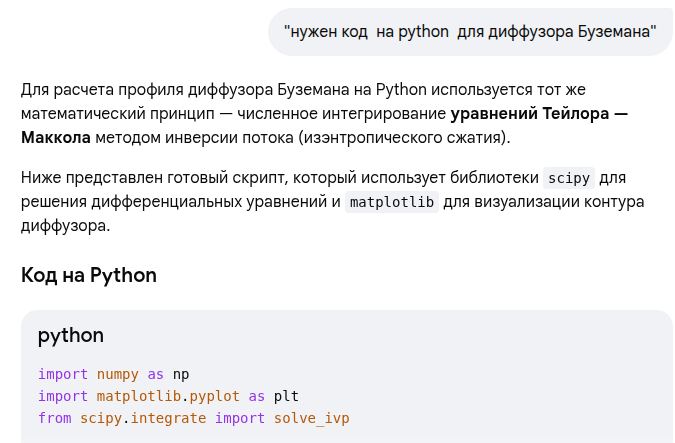Image resolution: width=675 pixels, height=443 pixels.
Task: Click the python language label of code block
Action: click(71, 335)
